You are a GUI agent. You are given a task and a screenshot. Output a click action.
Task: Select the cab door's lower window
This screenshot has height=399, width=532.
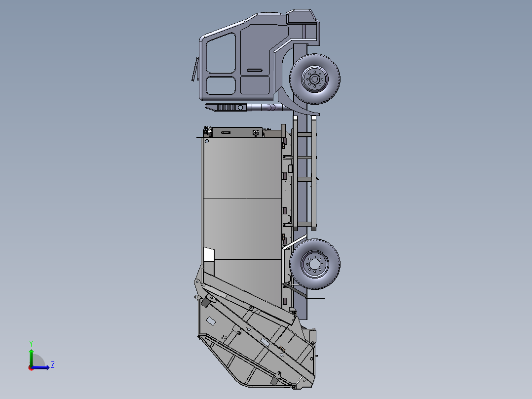[221, 85]
